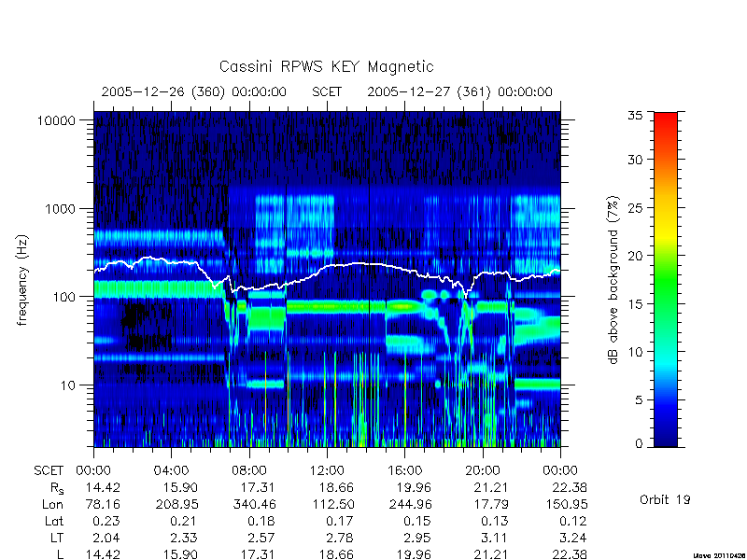
Task: Click the '1000' frequency axis tick label
Action: (x=61, y=209)
